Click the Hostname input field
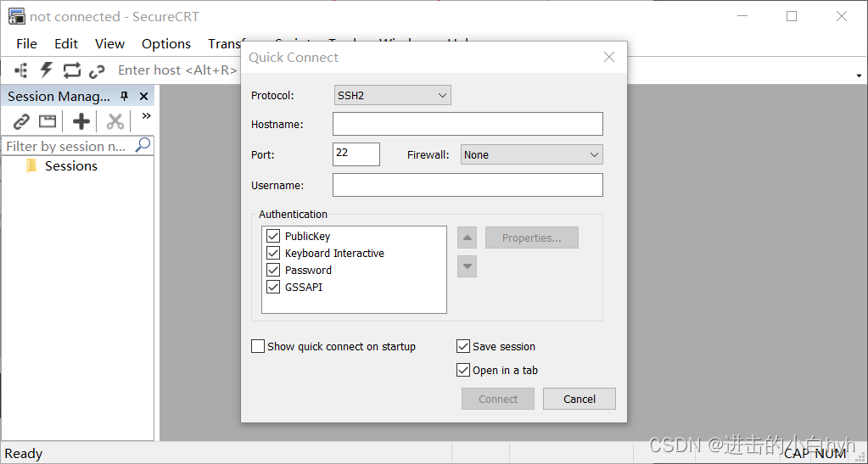The width and height of the screenshot is (868, 464). (468, 124)
